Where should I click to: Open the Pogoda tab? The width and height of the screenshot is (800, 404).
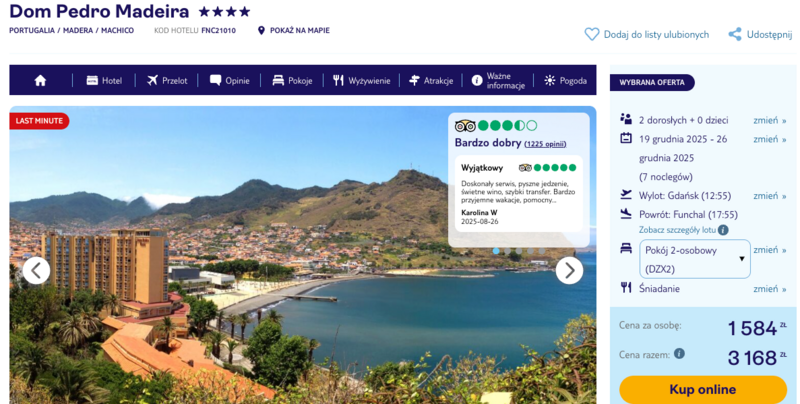(x=565, y=80)
